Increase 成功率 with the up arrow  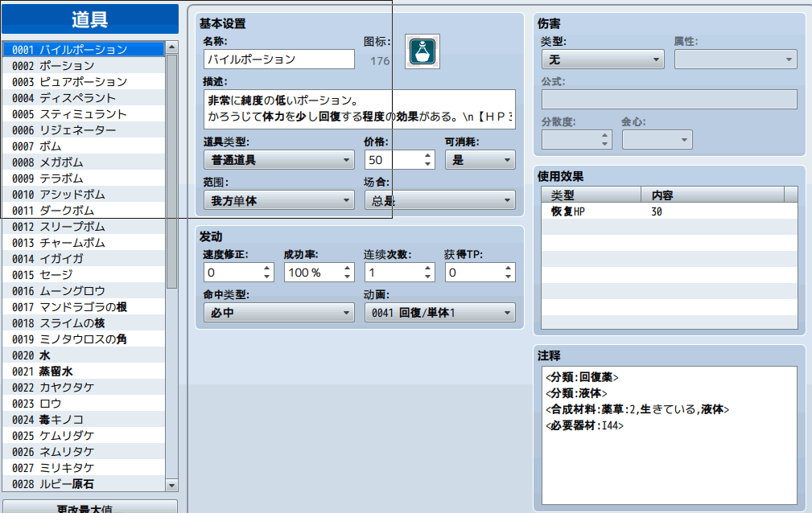348,268
